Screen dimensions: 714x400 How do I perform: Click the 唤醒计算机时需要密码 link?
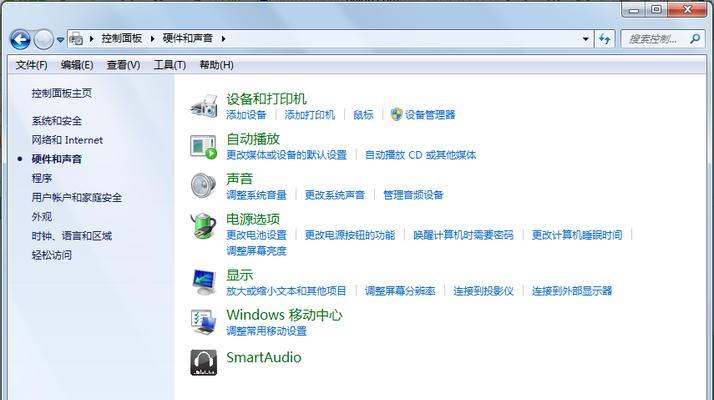tap(463, 235)
